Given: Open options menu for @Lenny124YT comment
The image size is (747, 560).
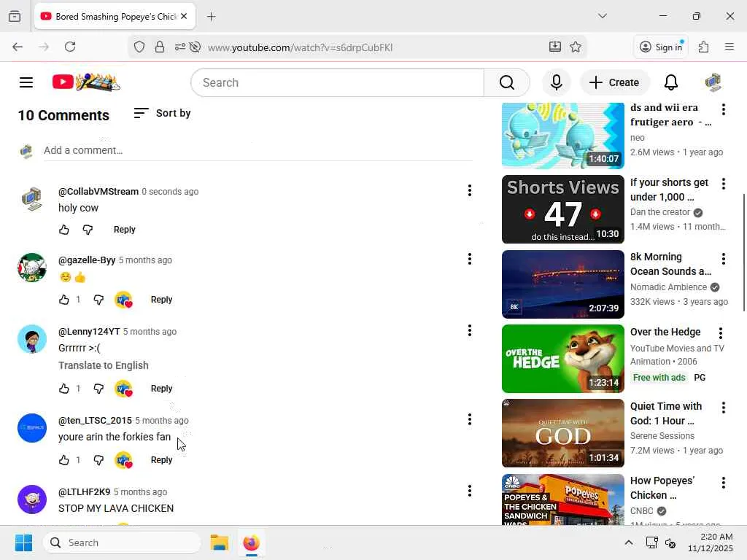Looking at the screenshot, I should [x=470, y=330].
